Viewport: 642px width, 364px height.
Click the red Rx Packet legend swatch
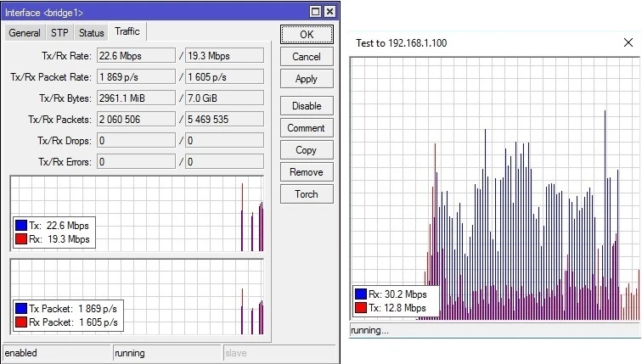pyautogui.click(x=21, y=322)
